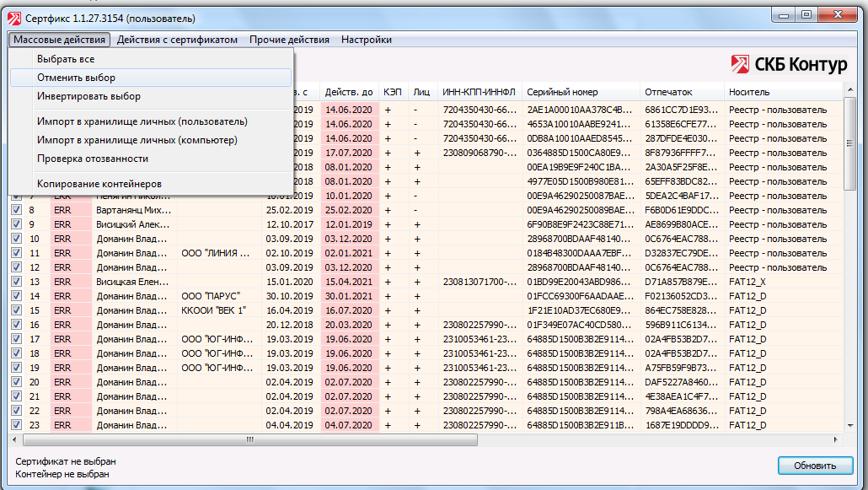Sort by the ИНН-КПП-ИННФЛ column header
This screenshot has height=490, width=868.
480,92
